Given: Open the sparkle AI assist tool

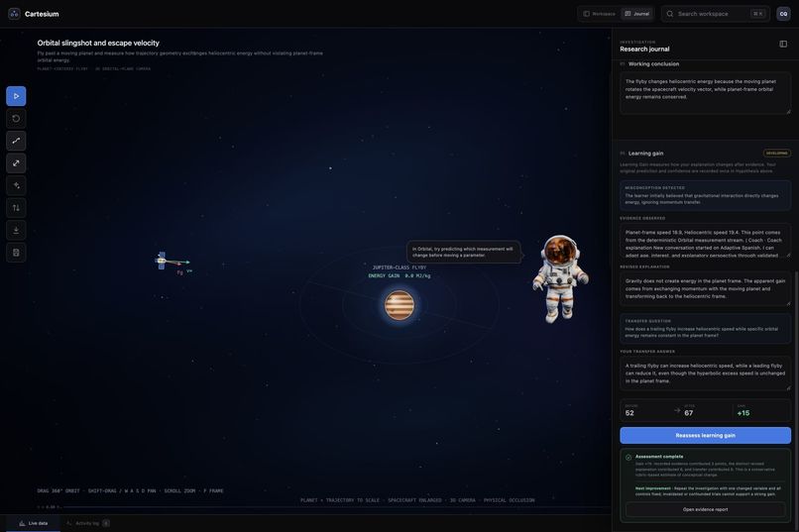Looking at the screenshot, I should coord(16,185).
